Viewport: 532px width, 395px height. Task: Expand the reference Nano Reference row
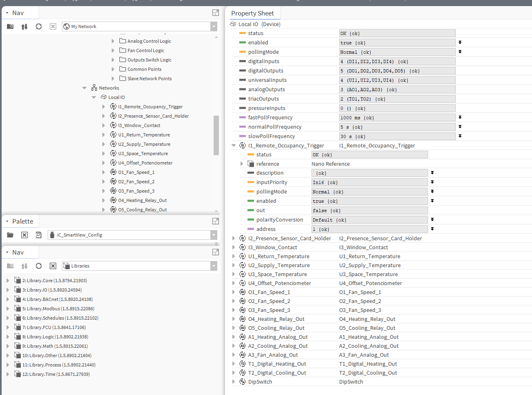pyautogui.click(x=242, y=164)
